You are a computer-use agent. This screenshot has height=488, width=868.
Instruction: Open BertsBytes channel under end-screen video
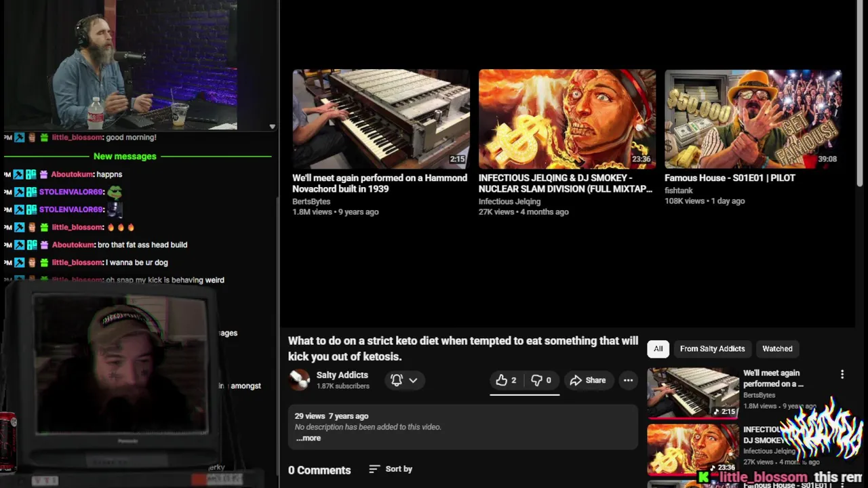point(311,201)
